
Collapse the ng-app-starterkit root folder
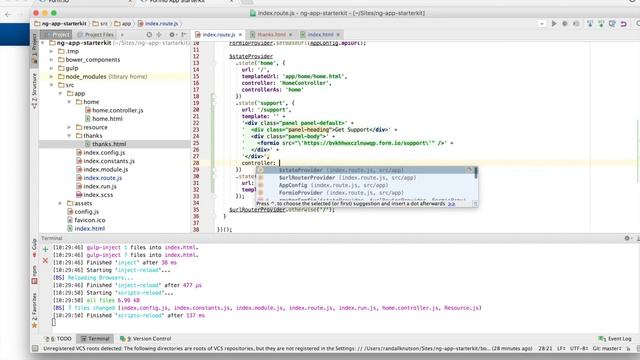click(x=43, y=43)
